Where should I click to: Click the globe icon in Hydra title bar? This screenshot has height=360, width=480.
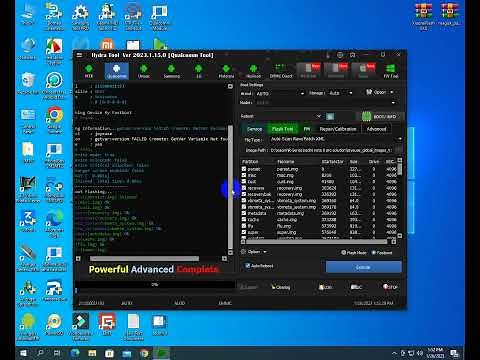pyautogui.click(x=340, y=55)
